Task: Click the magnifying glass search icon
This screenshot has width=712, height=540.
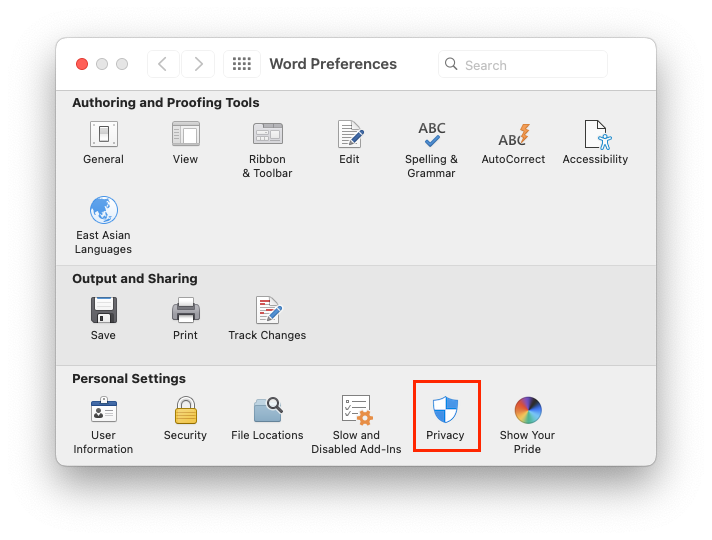Action: [451, 64]
